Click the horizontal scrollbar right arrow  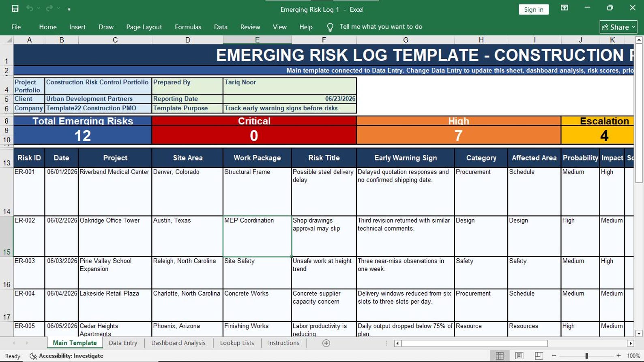[x=630, y=343]
